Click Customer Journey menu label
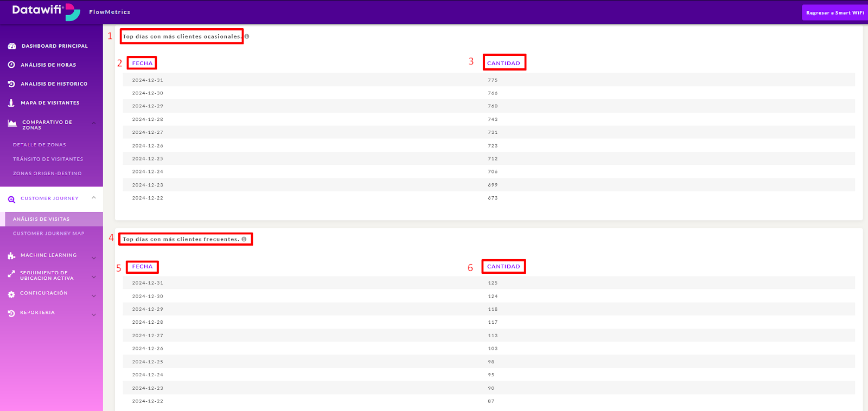The height and width of the screenshot is (411, 868). point(49,198)
